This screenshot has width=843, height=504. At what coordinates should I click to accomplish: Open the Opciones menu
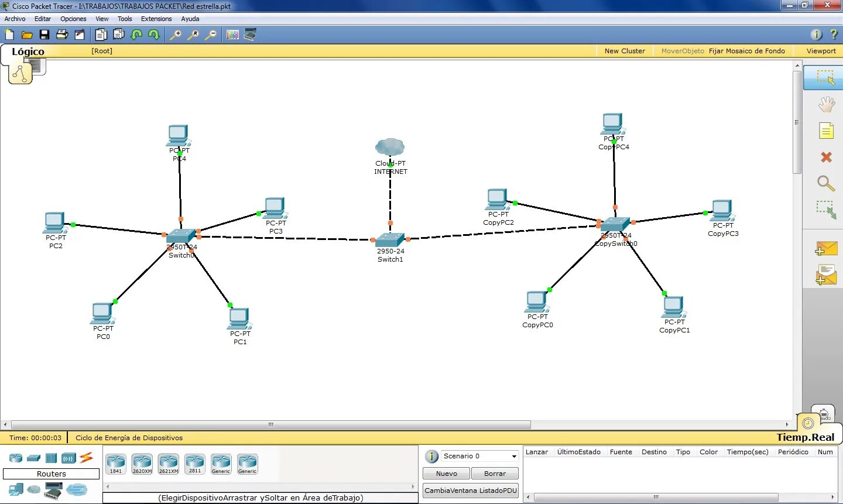click(73, 19)
